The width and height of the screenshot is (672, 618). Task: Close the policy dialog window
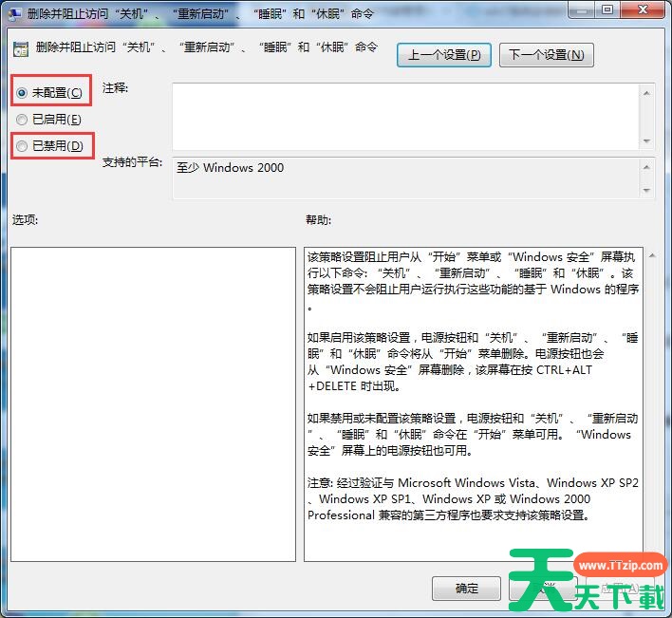click(643, 9)
